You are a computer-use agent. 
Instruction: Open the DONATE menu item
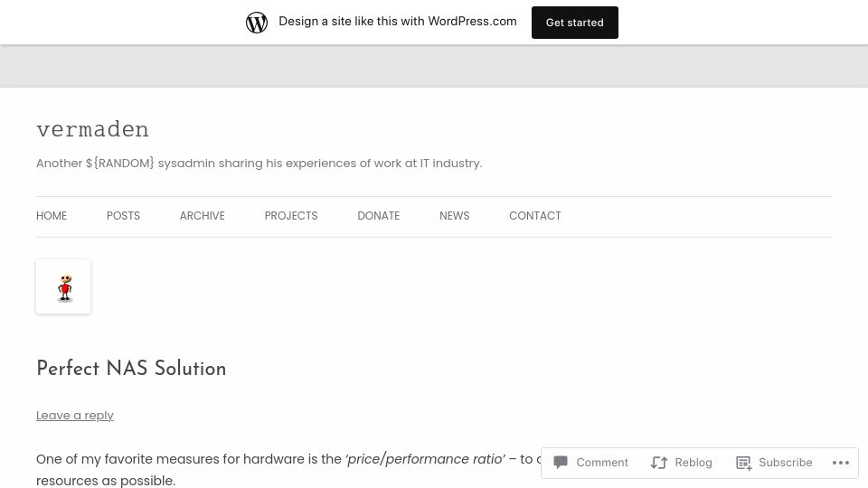coord(378,216)
